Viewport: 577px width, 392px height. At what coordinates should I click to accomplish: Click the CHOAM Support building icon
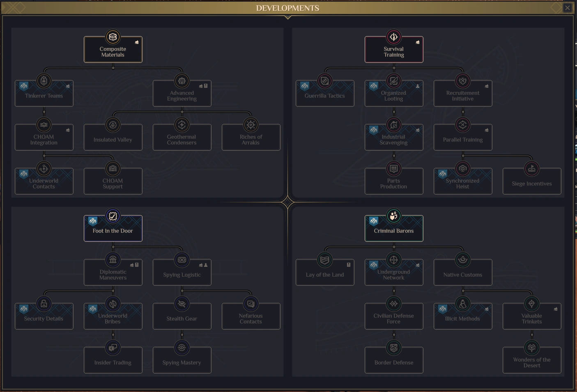113,169
